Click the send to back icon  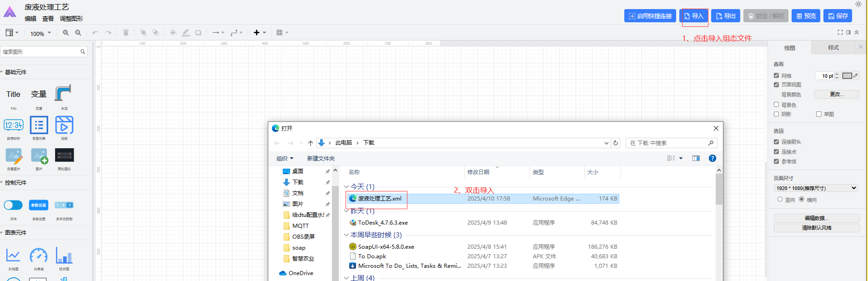(x=156, y=33)
